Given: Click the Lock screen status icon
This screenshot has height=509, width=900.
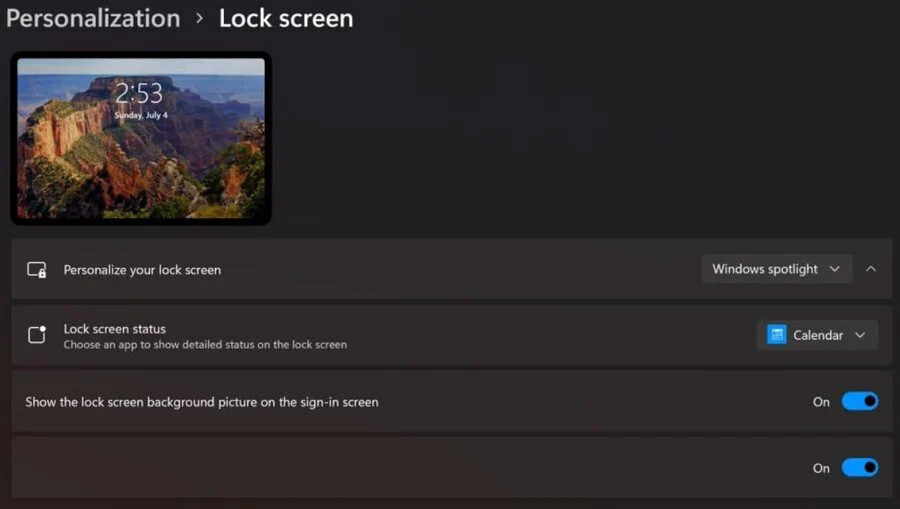Looking at the screenshot, I should tap(37, 335).
